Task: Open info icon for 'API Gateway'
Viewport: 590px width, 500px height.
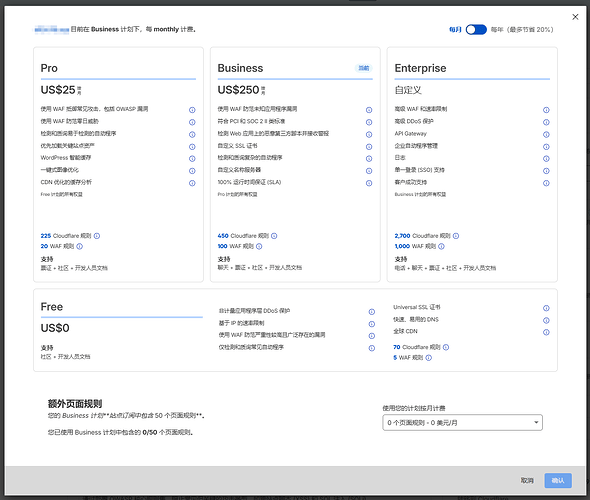Action: click(546, 134)
